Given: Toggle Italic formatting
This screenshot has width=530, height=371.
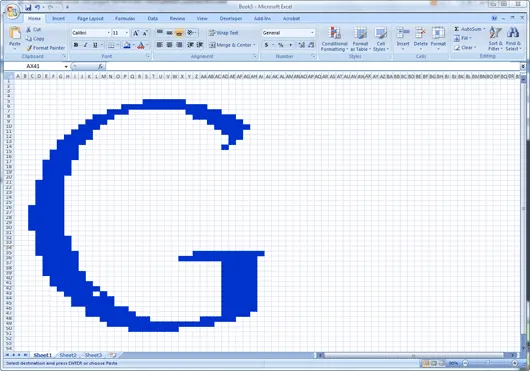Looking at the screenshot, I should 86,45.
